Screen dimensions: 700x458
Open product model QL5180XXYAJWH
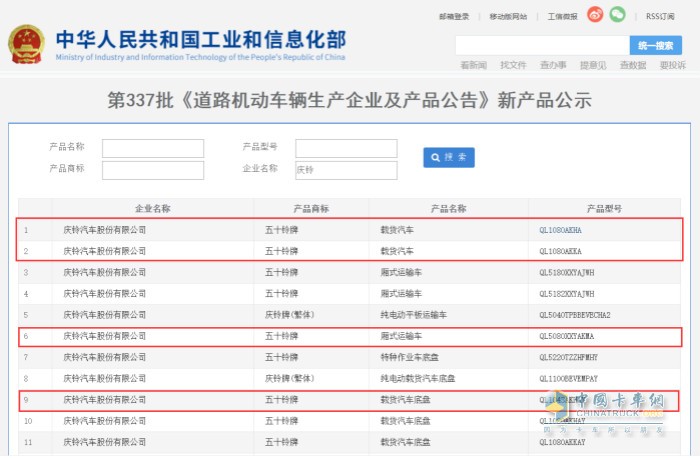click(x=567, y=273)
